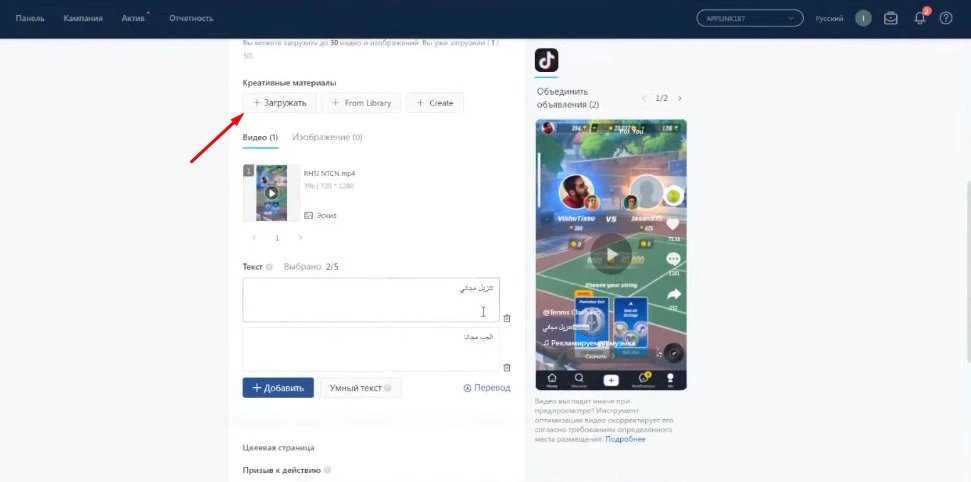Show previous ad preview with left chevron
Image resolution: width=971 pixels, height=482 pixels.
[644, 99]
